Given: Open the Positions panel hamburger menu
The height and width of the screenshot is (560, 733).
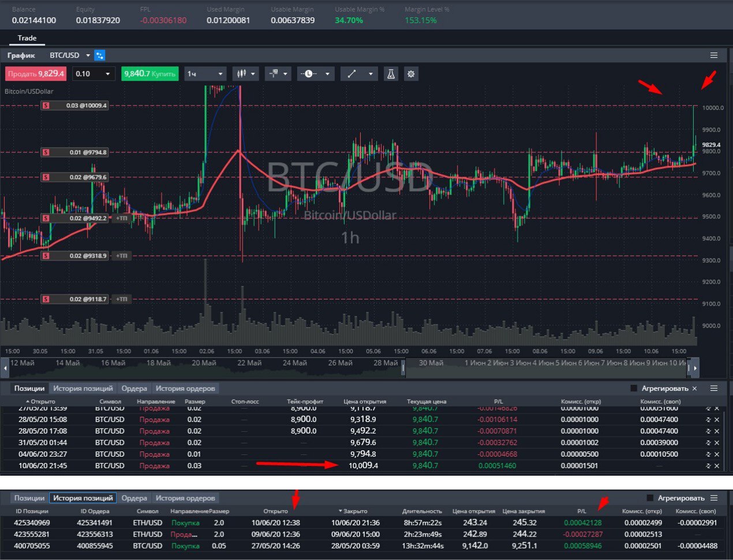Looking at the screenshot, I should pyautogui.click(x=714, y=389).
